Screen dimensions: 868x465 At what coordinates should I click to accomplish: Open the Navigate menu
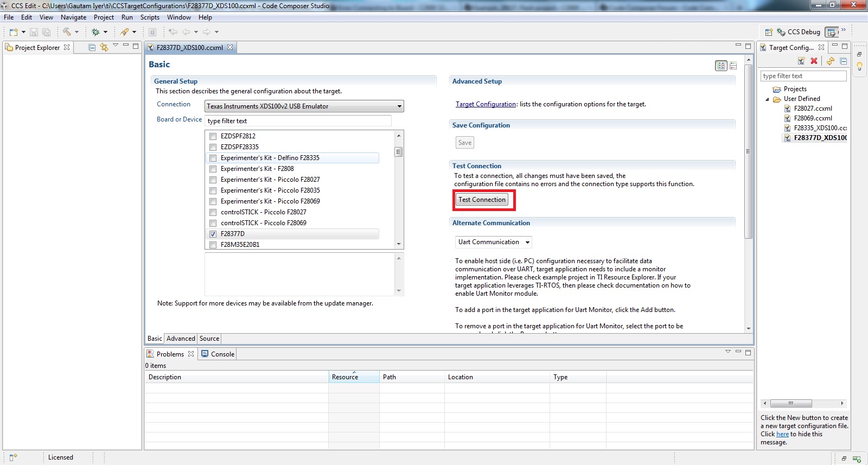point(74,17)
